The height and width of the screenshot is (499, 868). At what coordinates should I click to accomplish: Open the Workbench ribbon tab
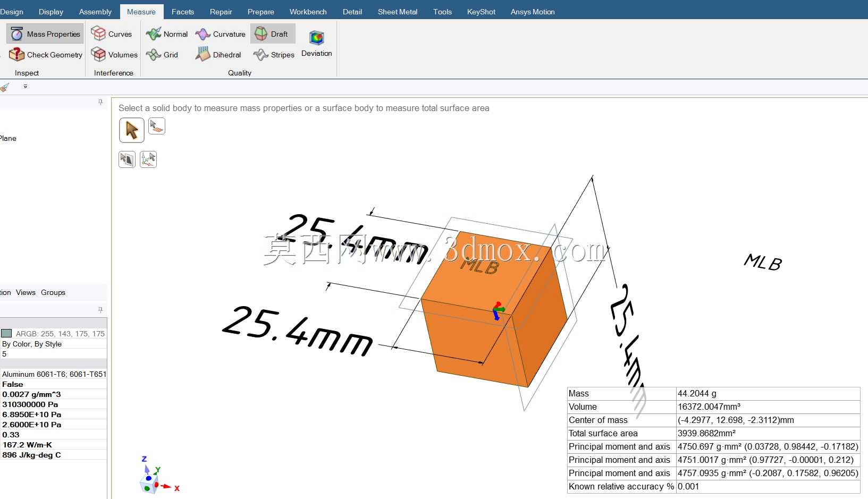click(x=308, y=12)
